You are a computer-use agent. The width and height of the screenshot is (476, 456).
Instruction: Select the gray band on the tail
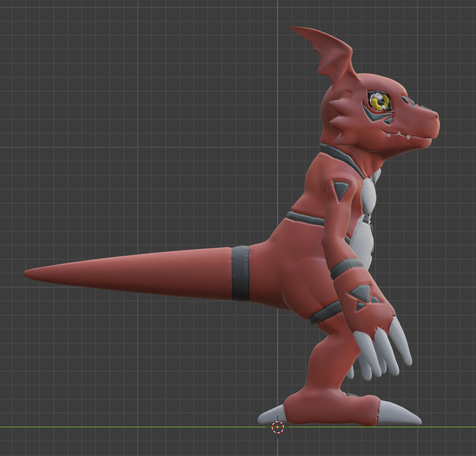pyautogui.click(x=239, y=273)
